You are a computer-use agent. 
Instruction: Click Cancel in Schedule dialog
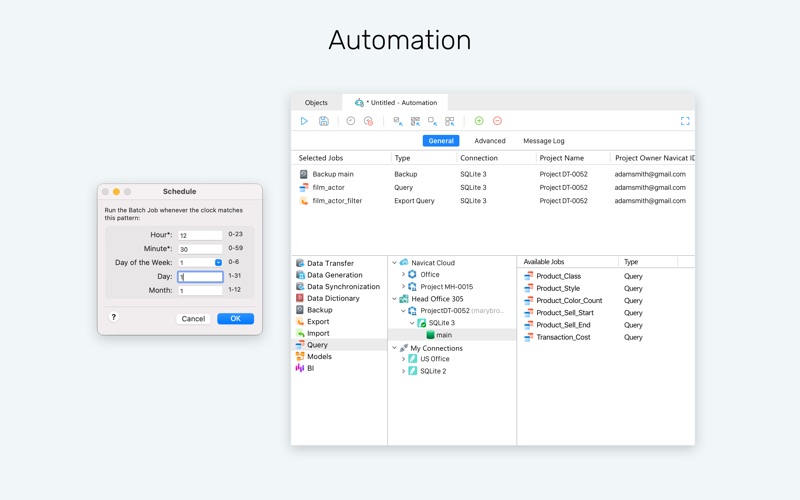(x=193, y=318)
